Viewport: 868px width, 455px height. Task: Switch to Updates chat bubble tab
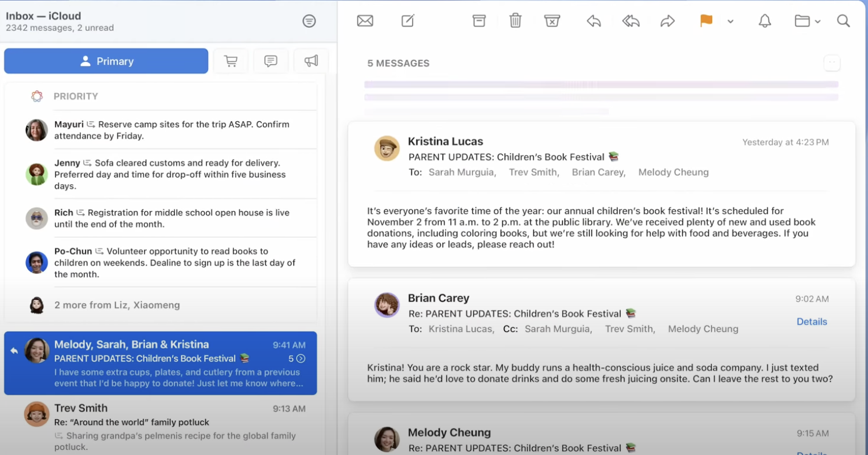pyautogui.click(x=270, y=61)
